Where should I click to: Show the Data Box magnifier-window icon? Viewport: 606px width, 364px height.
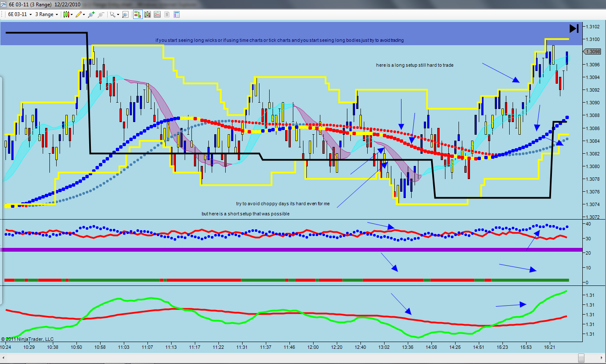[x=125, y=14]
